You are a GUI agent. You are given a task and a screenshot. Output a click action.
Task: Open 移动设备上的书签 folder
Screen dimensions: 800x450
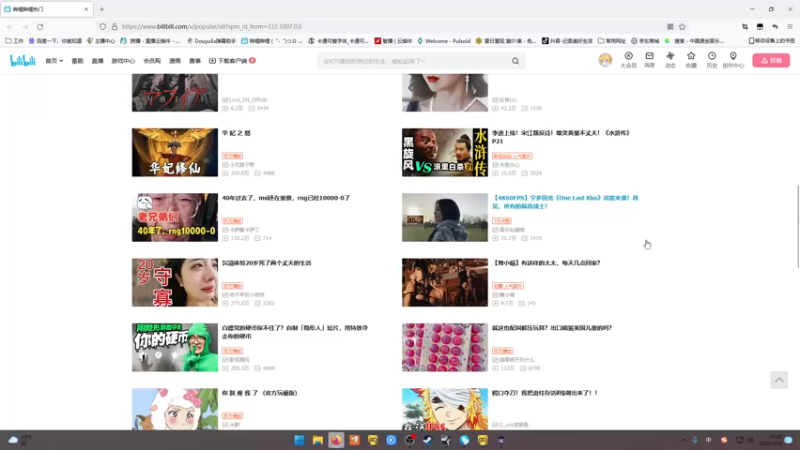pyautogui.click(x=771, y=41)
